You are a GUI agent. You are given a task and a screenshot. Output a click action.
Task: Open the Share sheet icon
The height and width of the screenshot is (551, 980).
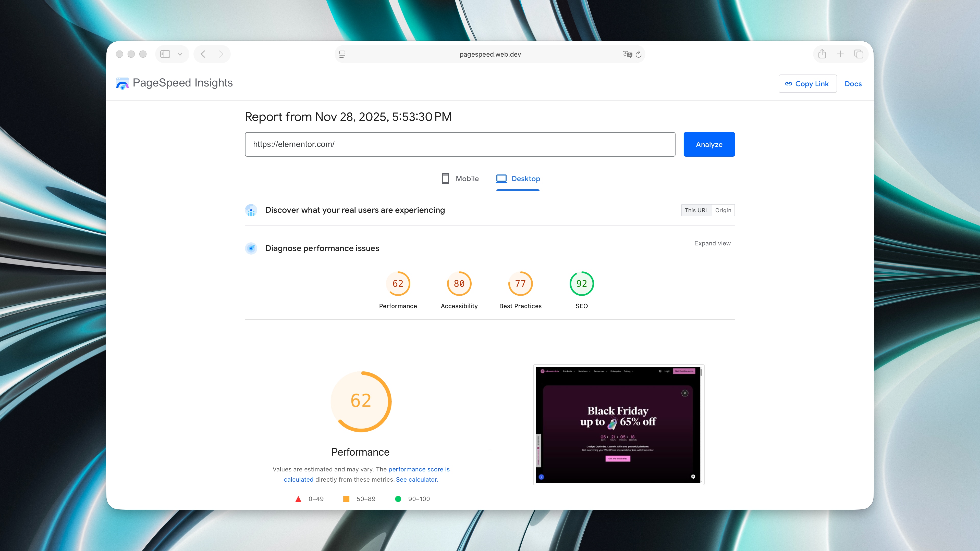[822, 54]
